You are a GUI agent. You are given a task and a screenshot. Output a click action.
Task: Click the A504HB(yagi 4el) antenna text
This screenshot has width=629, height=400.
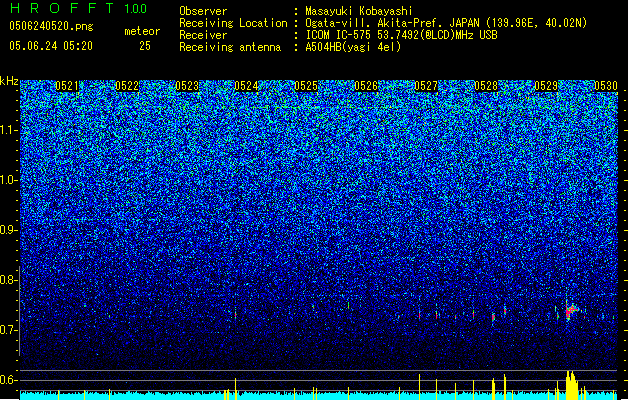click(x=353, y=47)
